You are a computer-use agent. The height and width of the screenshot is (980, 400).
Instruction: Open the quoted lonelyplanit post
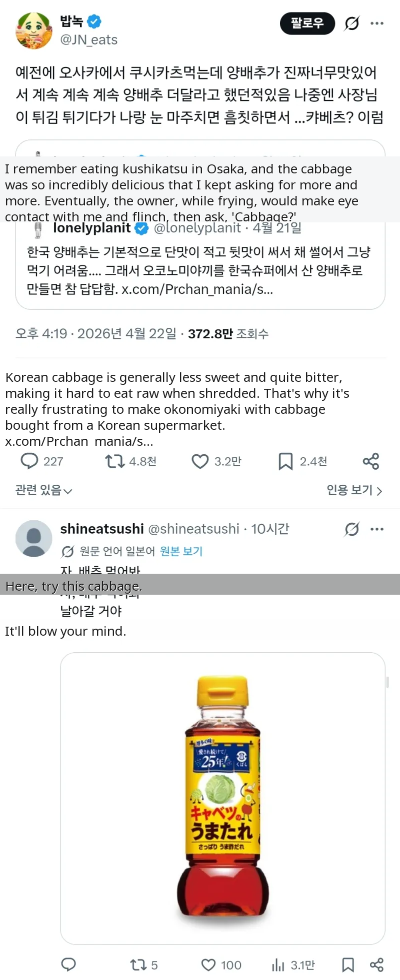pos(200,270)
